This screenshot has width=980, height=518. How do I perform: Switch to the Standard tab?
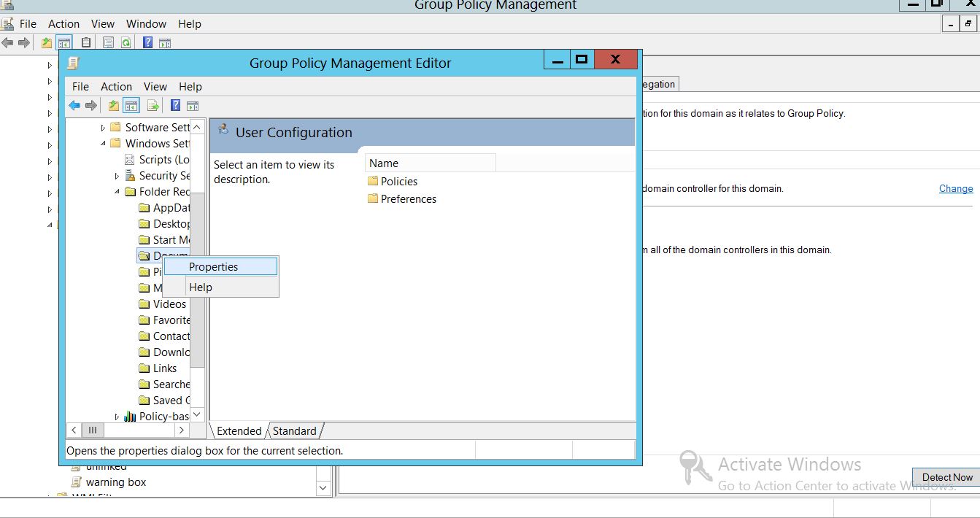coord(294,431)
